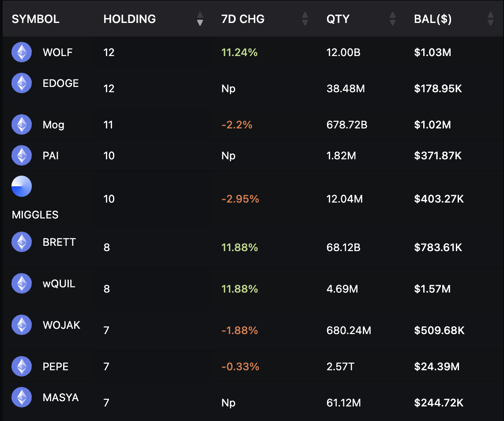Click the 680.24M quantity for WOJAK
This screenshot has width=504, height=421.
(349, 330)
